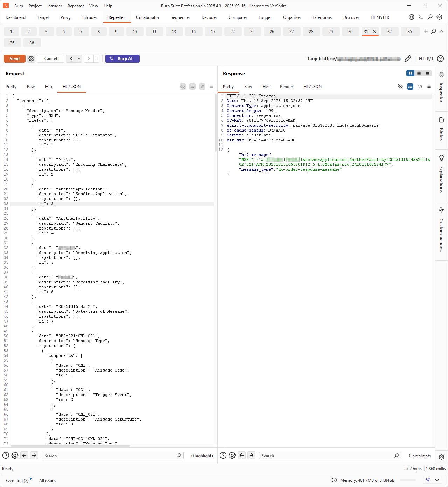Image resolution: width=448 pixels, height=487 pixels.
Task: Open Repeater help question mark icon
Action: coord(441,59)
